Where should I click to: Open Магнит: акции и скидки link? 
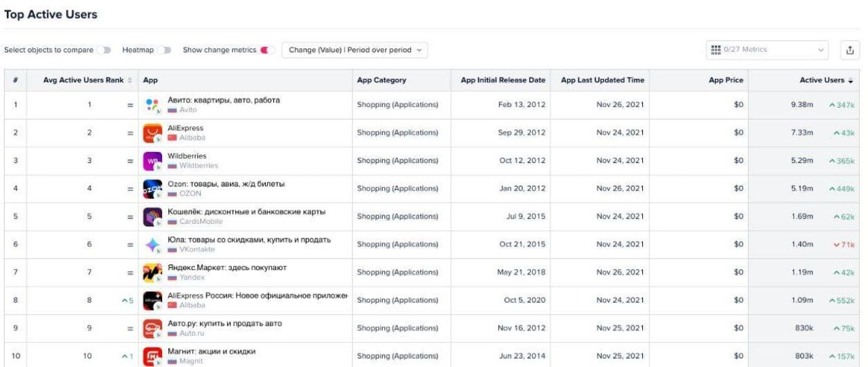(212, 351)
